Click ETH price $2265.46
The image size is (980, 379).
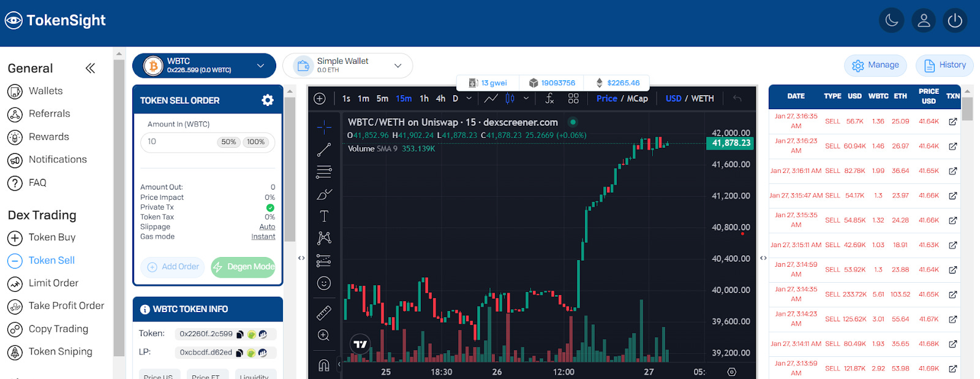[617, 83]
